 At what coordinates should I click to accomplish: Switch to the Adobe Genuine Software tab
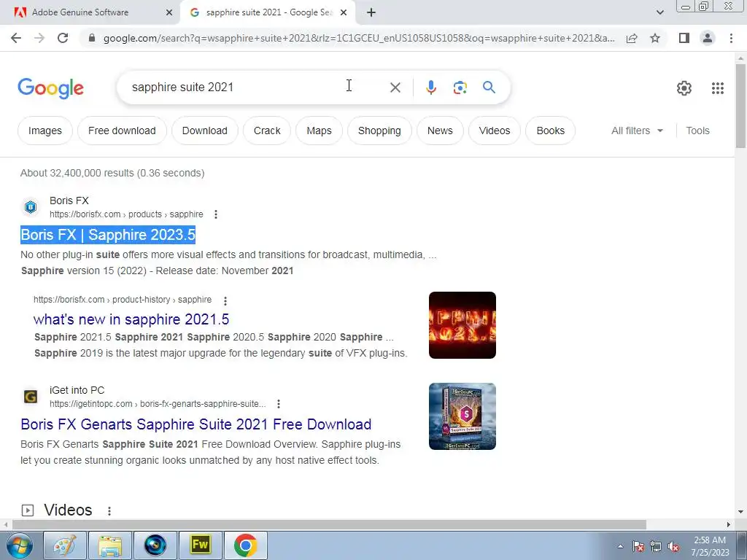click(90, 13)
